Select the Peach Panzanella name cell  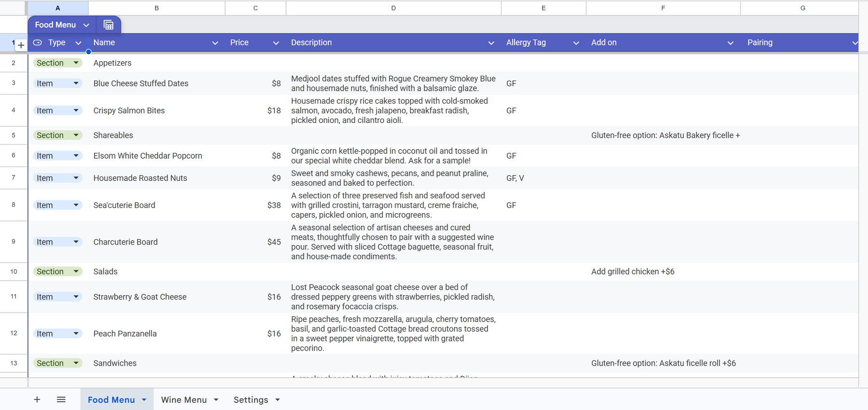pyautogui.click(x=157, y=334)
